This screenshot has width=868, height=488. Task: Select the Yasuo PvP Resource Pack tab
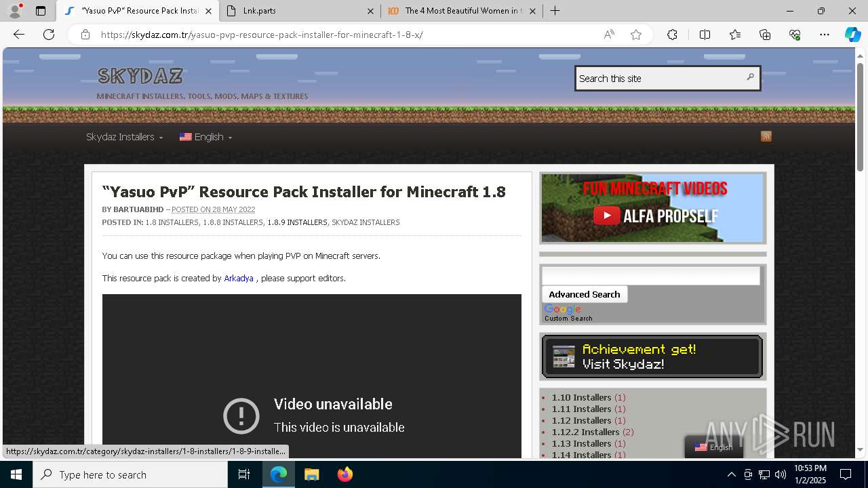coord(138,11)
